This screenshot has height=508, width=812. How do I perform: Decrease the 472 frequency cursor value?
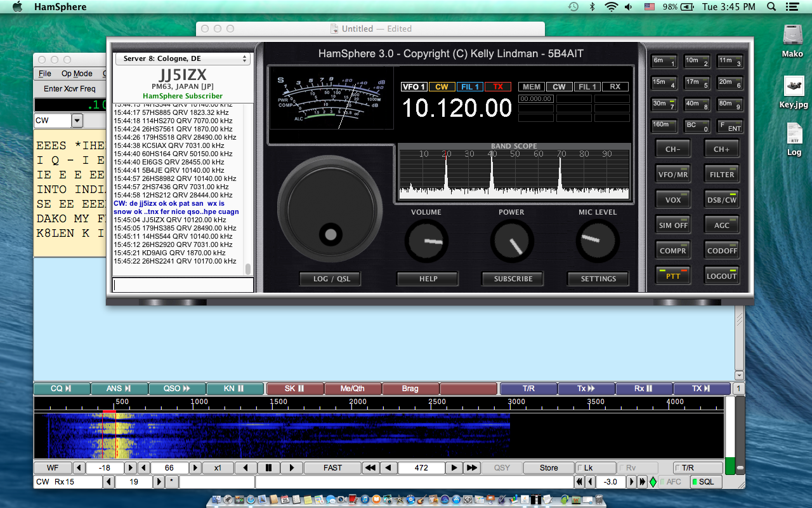[389, 468]
